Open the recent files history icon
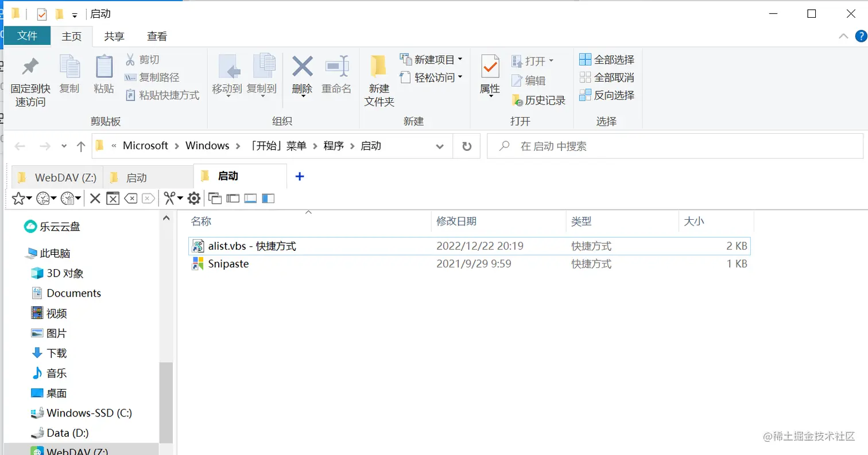 tap(68, 198)
